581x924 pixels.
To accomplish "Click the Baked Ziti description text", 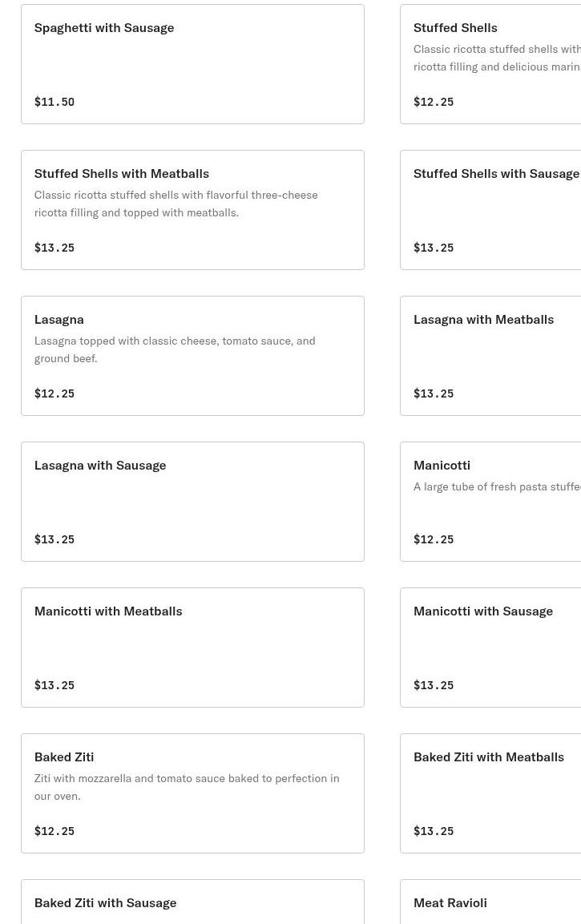I will pyautogui.click(x=186, y=787).
